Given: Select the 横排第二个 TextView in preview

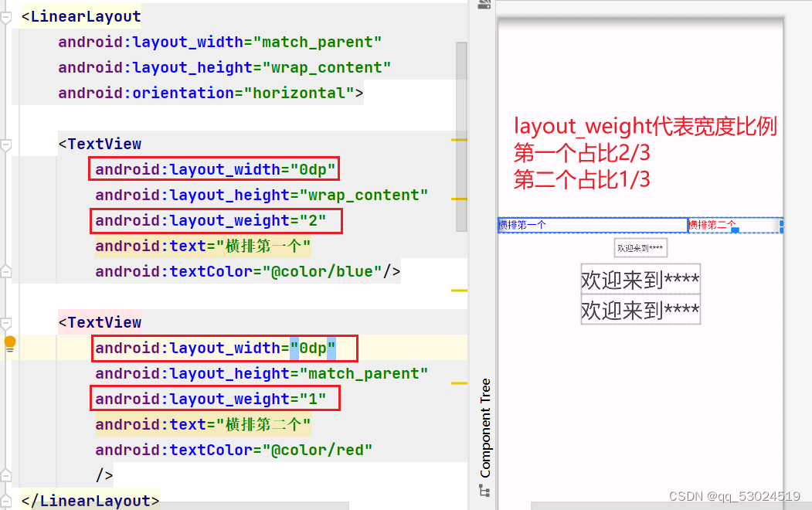Looking at the screenshot, I should tap(736, 225).
